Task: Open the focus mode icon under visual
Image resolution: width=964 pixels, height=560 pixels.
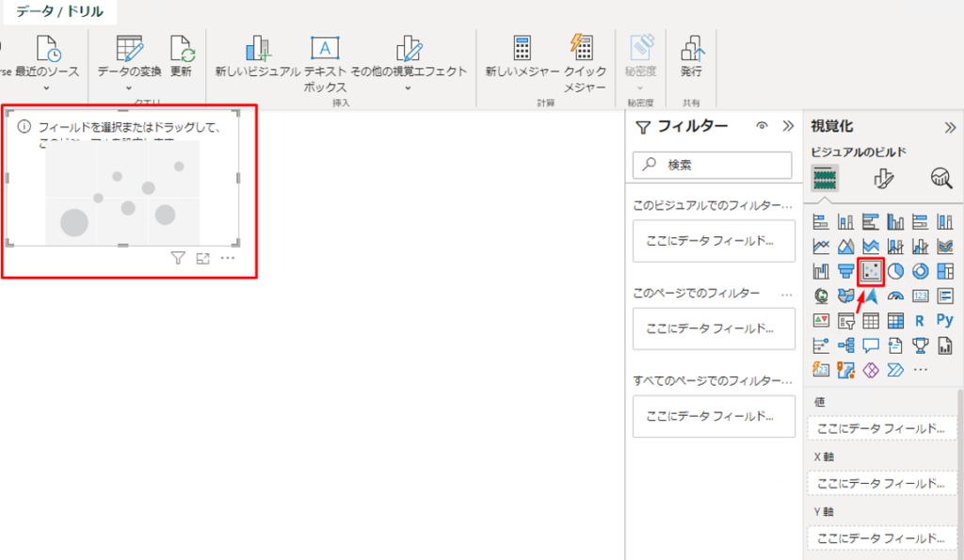Action: click(x=202, y=259)
